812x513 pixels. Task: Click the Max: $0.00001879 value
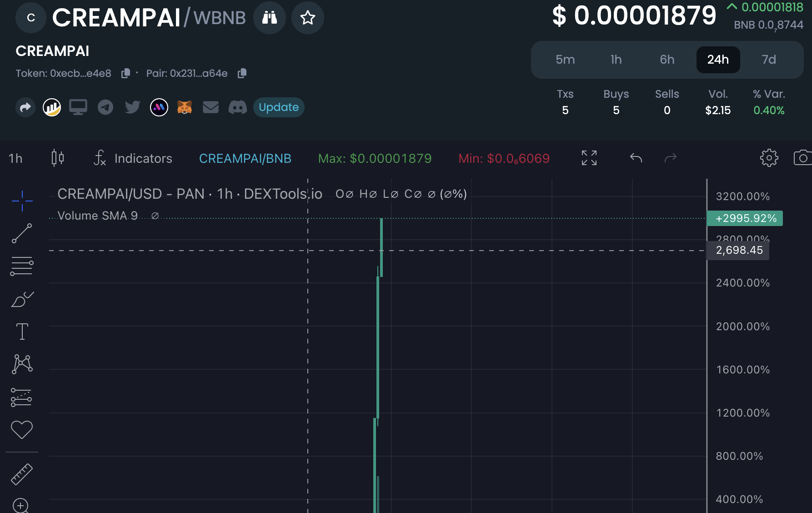[375, 158]
